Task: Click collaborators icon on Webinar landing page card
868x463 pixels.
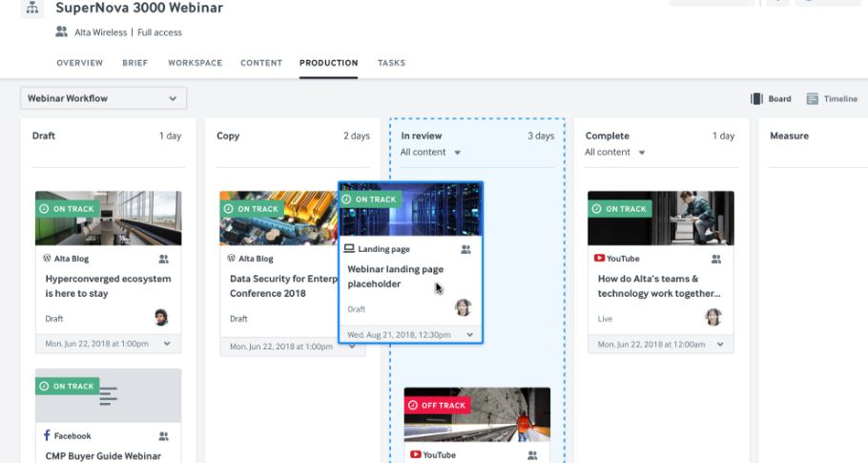Action: tap(465, 250)
